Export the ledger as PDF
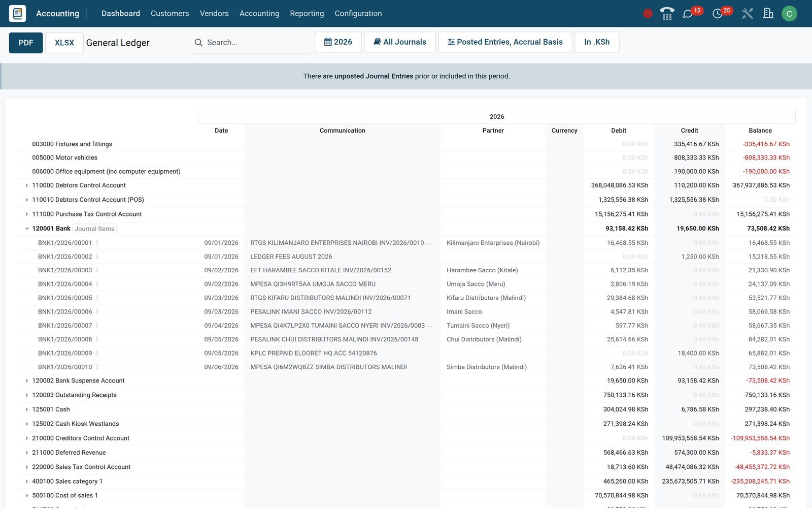 click(26, 43)
